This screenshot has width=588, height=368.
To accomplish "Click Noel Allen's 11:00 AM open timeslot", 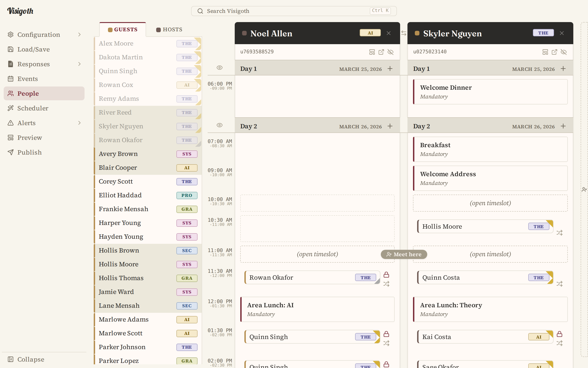I will pyautogui.click(x=317, y=254).
